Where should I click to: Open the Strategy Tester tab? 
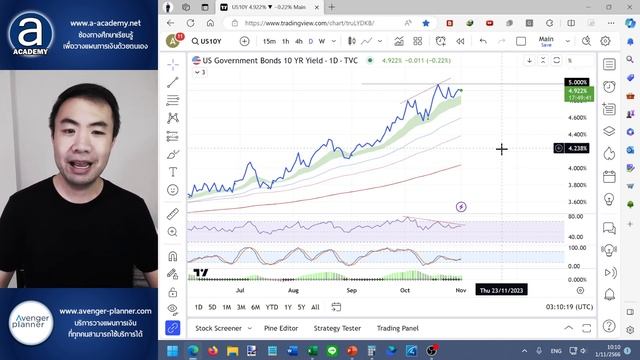[x=337, y=328]
